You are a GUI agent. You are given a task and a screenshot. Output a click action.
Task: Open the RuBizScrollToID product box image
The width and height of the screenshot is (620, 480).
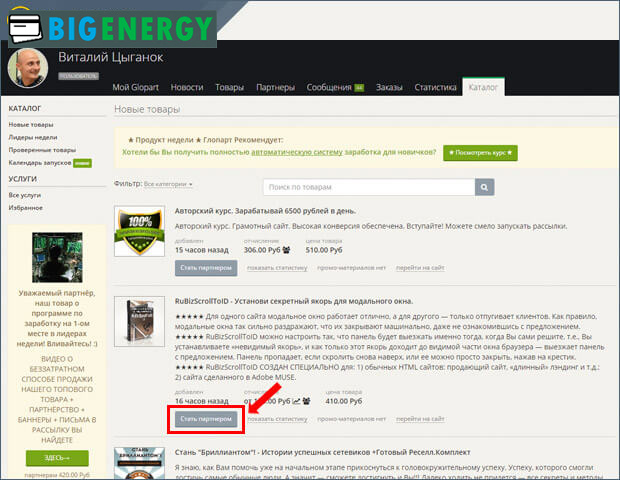(139, 342)
